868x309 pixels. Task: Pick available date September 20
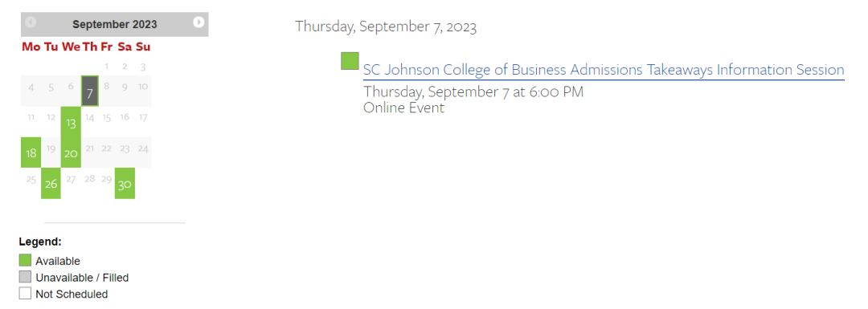point(71,152)
